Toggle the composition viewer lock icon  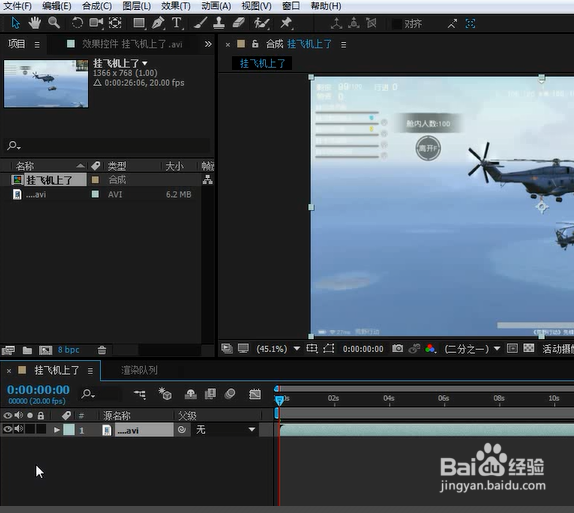coord(255,44)
